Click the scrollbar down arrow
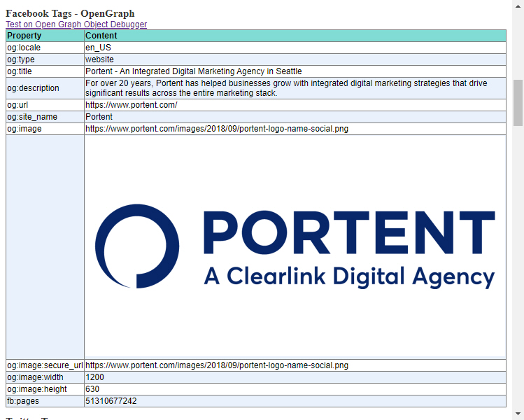 point(518,414)
